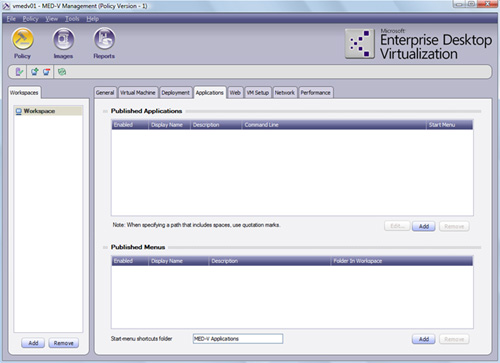
Task: Click the Start-menu shortcuts folder field
Action: (x=238, y=339)
